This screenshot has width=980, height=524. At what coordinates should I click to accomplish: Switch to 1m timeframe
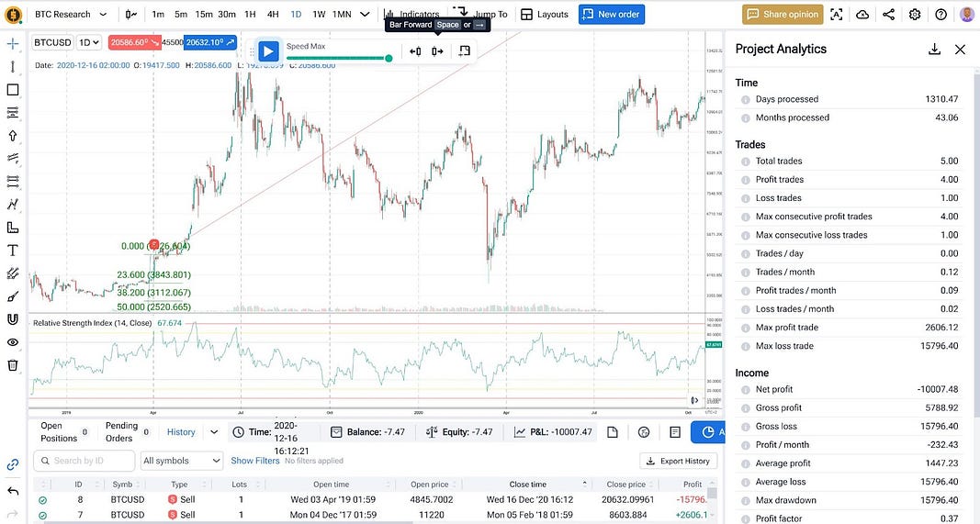point(158,15)
